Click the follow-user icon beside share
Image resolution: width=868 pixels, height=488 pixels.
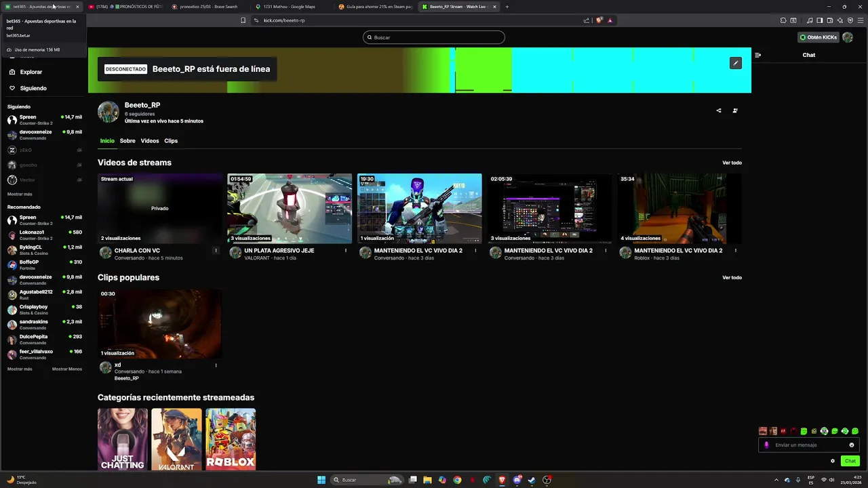click(x=735, y=110)
